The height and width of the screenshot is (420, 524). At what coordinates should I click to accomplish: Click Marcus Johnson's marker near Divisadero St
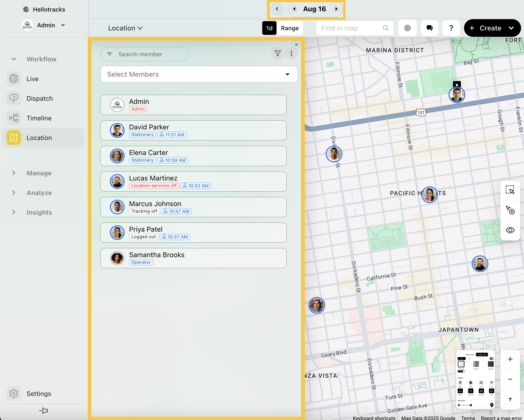coord(334,154)
